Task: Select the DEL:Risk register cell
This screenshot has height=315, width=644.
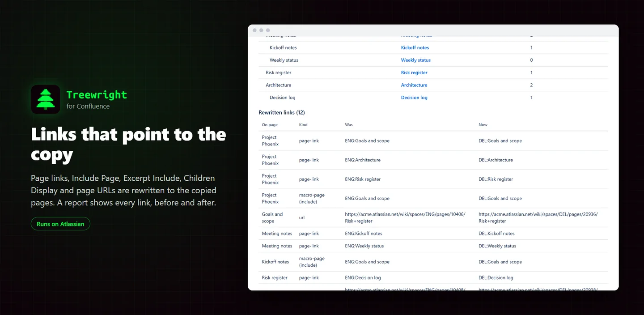Action: coord(496,179)
